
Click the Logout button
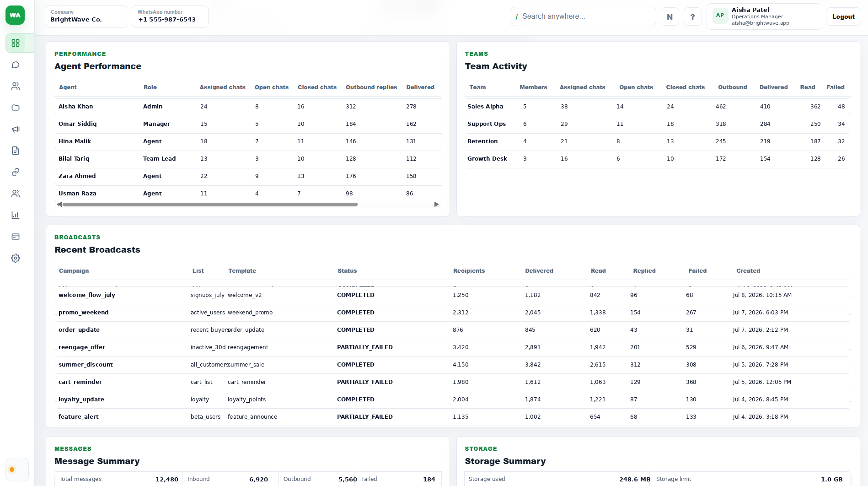coord(843,16)
